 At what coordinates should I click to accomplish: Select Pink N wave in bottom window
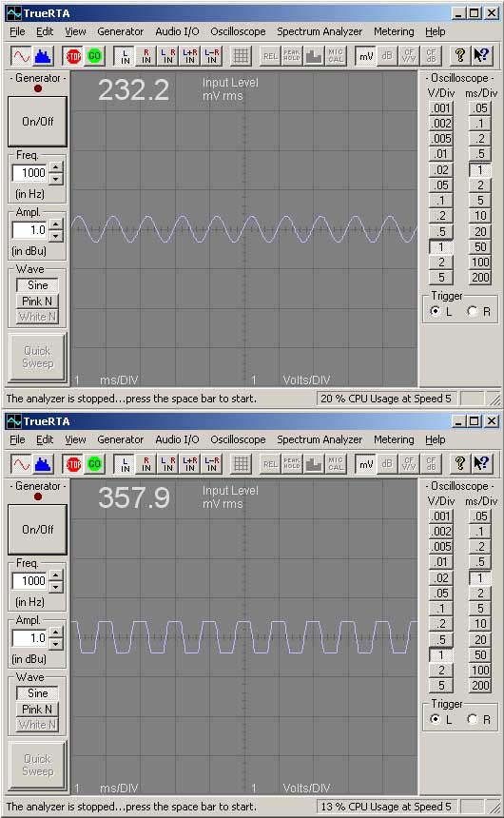click(37, 709)
